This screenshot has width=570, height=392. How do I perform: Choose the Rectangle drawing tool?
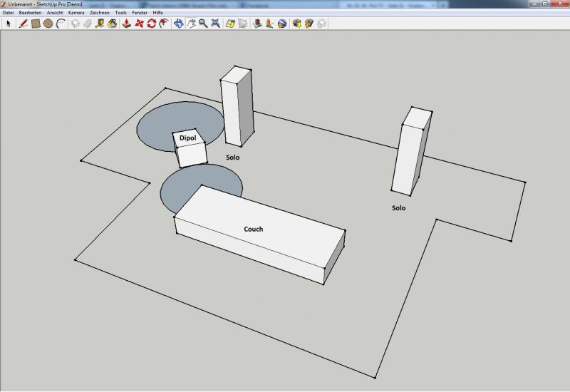[35, 24]
